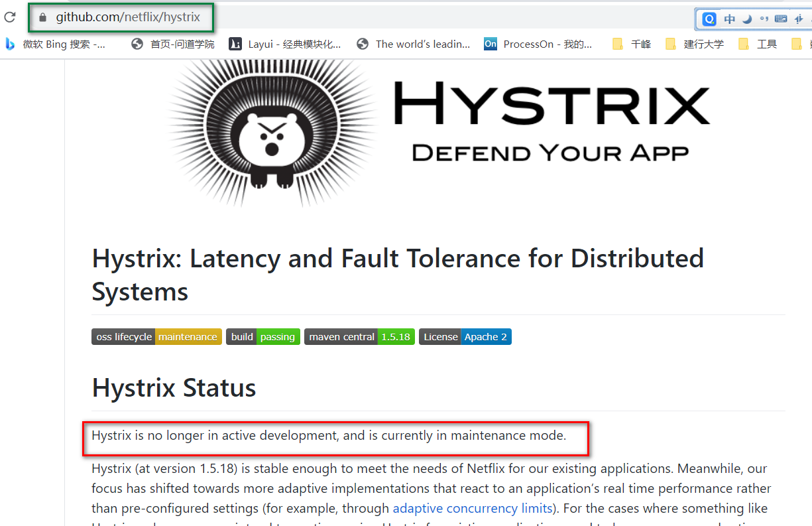Screen dimensions: 812x526
Task: Click the maven central 1.5.18 badge
Action: pos(360,337)
